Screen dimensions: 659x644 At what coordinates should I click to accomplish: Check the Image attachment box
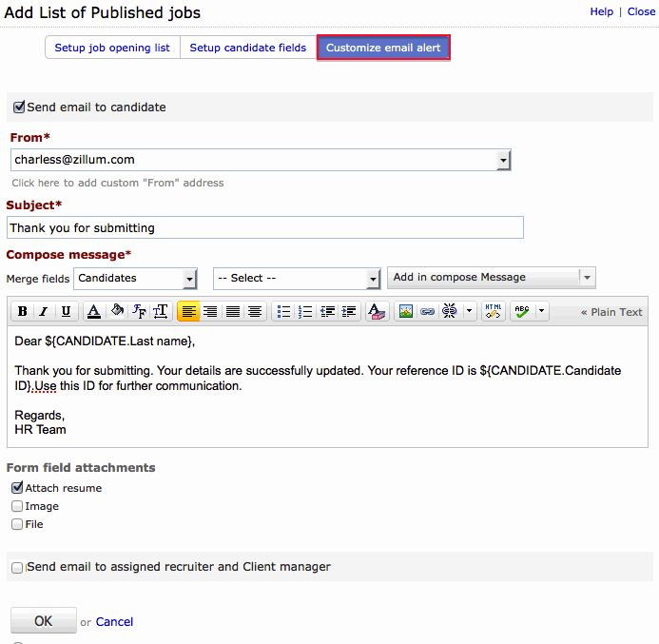[x=17, y=506]
